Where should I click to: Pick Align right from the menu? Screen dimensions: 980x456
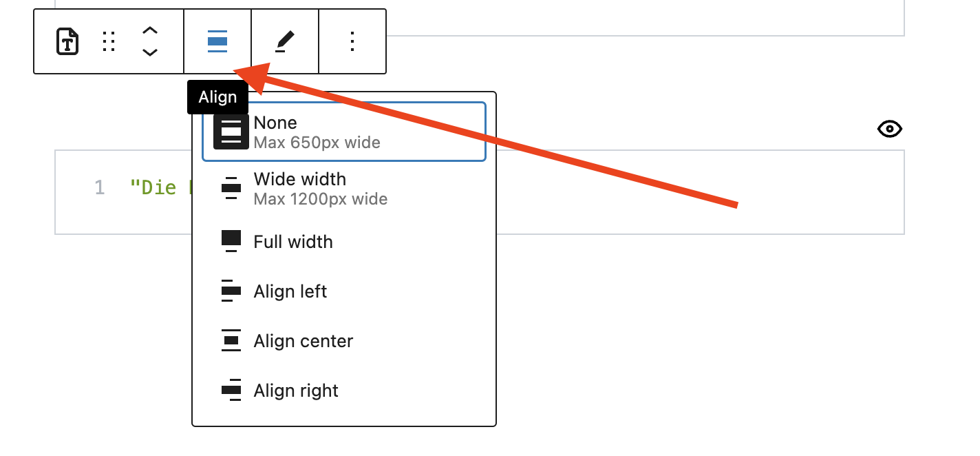296,391
